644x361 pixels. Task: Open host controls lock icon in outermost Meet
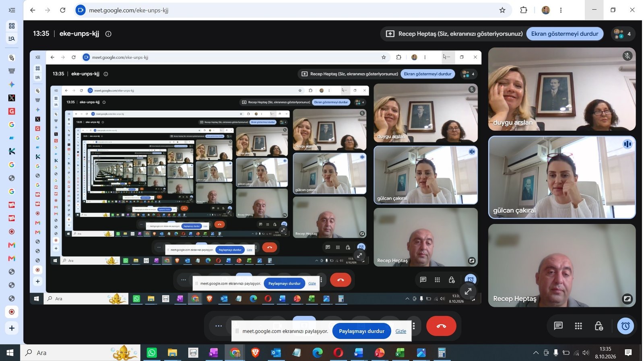point(599,326)
